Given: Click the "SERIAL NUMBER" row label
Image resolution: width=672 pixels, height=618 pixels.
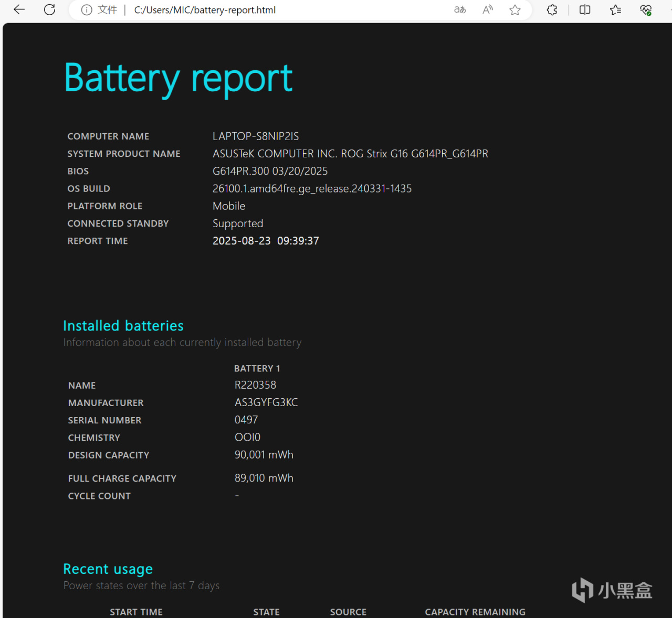Looking at the screenshot, I should point(104,420).
